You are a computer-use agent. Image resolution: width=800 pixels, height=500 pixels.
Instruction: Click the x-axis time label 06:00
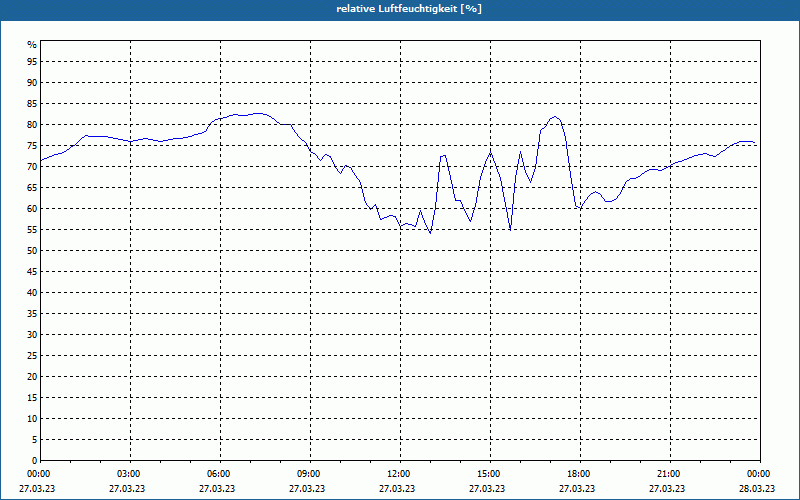(x=220, y=474)
